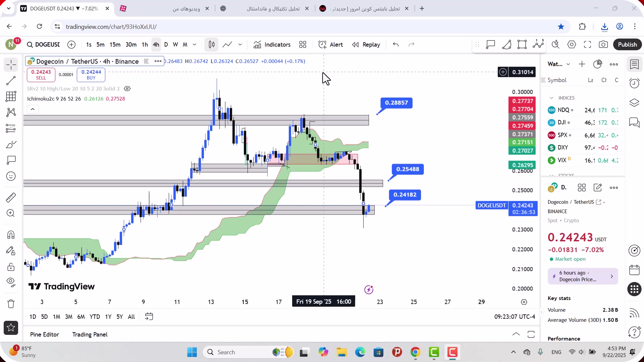Open the candlestick chart type button
The width and height of the screenshot is (644, 362).
coord(212,45)
